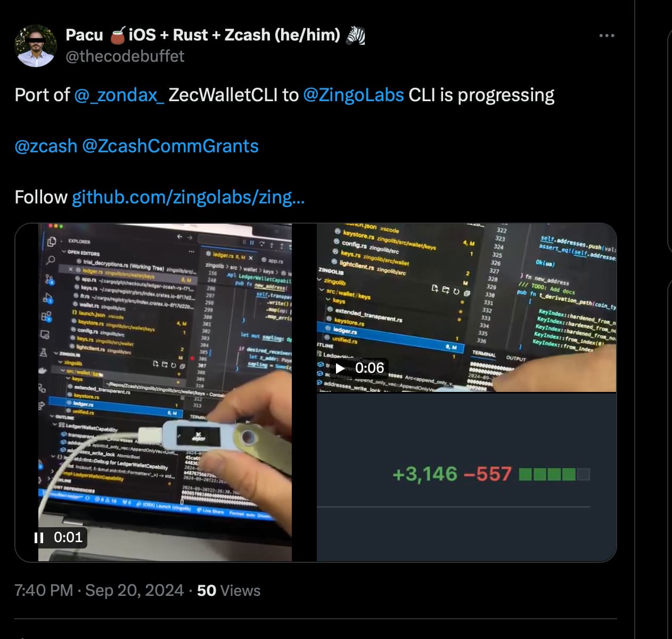Click the zebra emoji after name
The height and width of the screenshot is (639, 672).
point(356,36)
